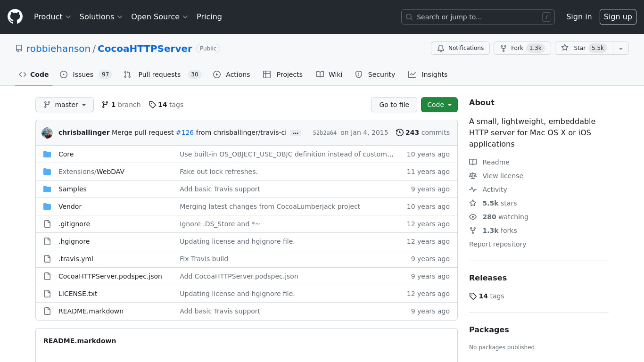Fork the repository via the Fork button
Viewport: 644px width, 362px height.
[522, 48]
